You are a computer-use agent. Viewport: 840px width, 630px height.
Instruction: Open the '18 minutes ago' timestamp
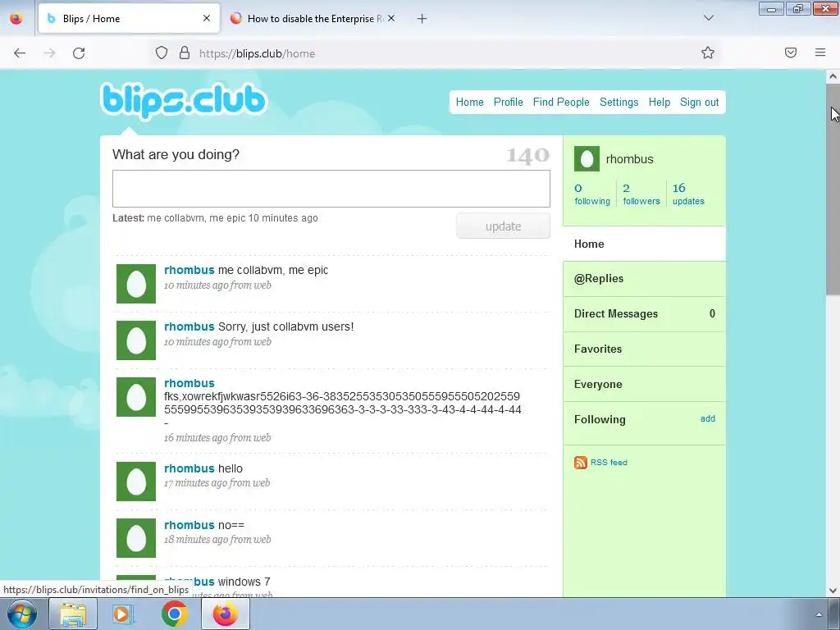(217, 540)
